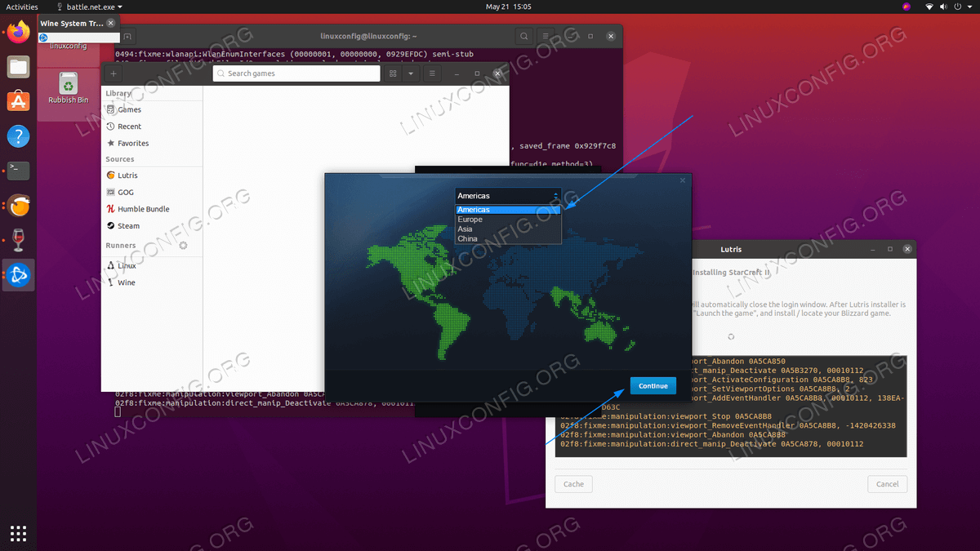Choose China in the region list
This screenshot has height=551, width=980.
pos(467,239)
